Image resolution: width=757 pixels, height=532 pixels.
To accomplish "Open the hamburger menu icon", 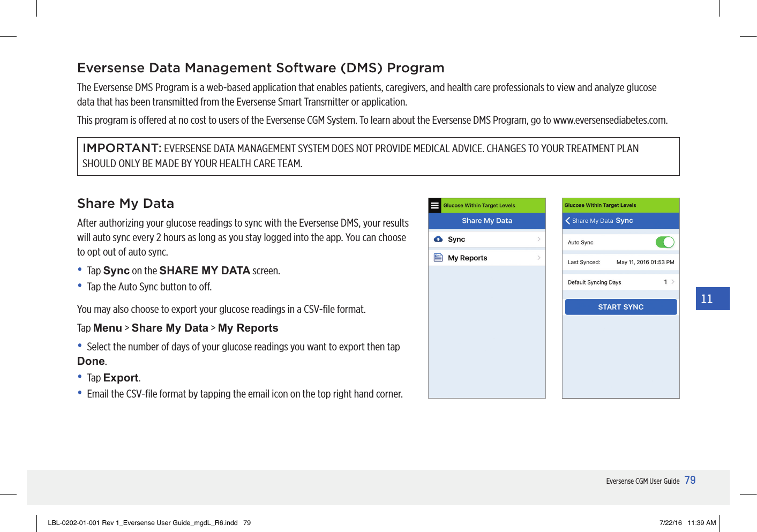I will 434,205.
